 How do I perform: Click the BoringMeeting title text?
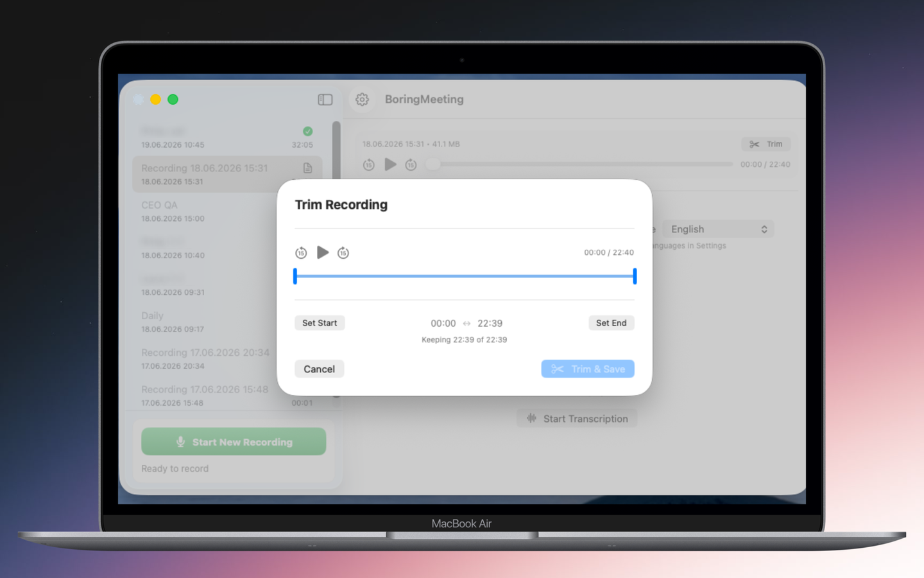tap(424, 100)
